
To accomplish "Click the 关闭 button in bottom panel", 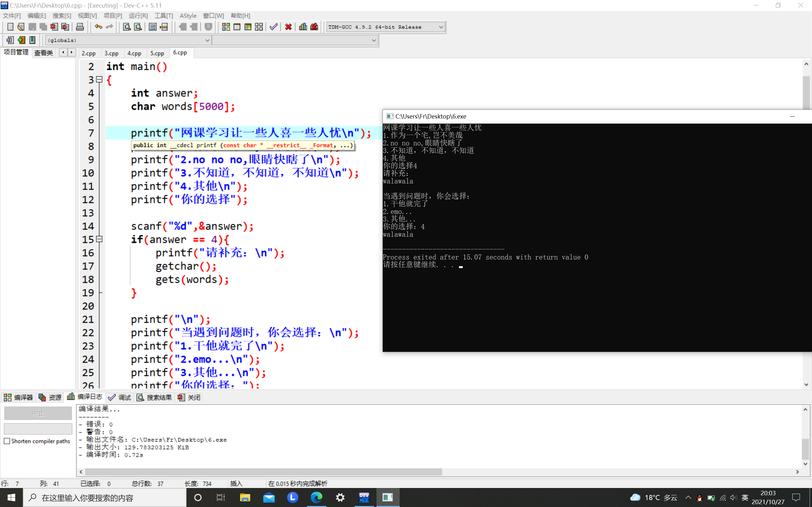I will 189,397.
